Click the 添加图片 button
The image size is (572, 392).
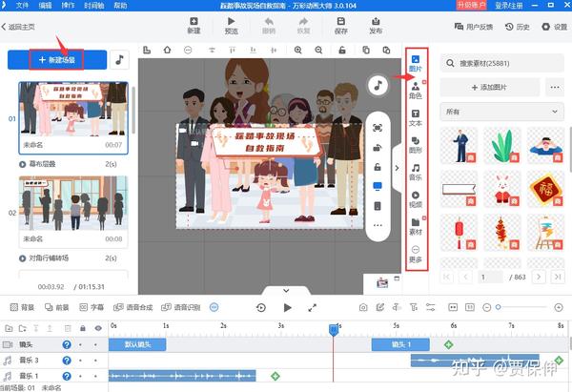point(490,87)
